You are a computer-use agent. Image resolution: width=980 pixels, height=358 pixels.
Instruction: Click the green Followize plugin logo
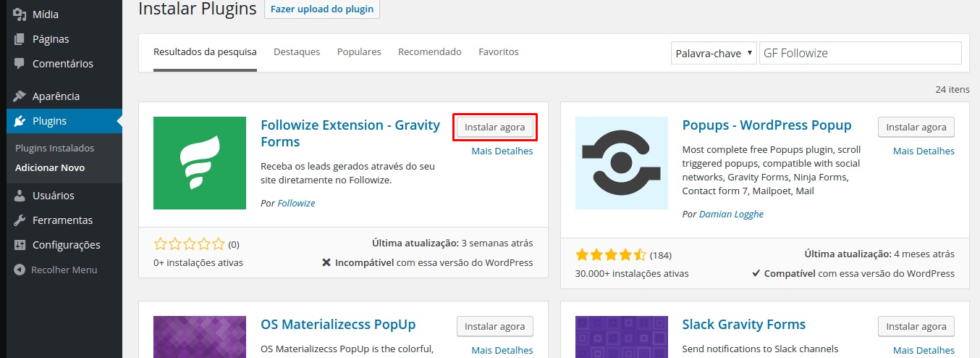pyautogui.click(x=200, y=163)
